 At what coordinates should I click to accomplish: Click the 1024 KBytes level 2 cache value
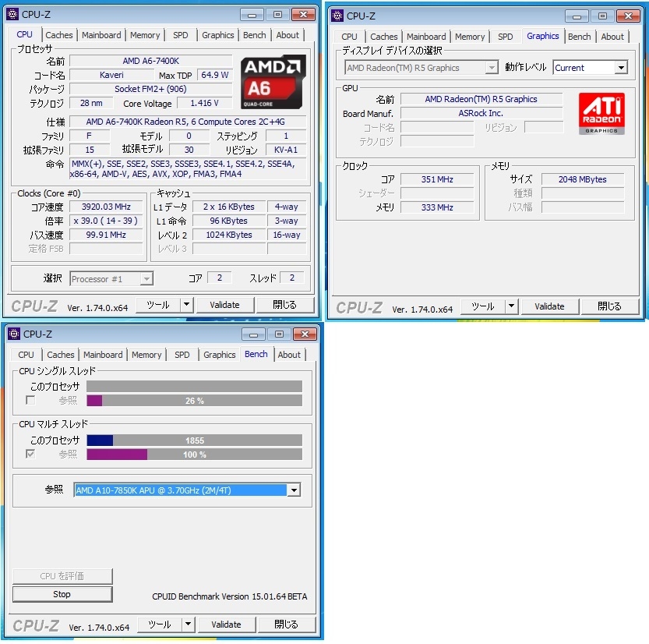[229, 235]
